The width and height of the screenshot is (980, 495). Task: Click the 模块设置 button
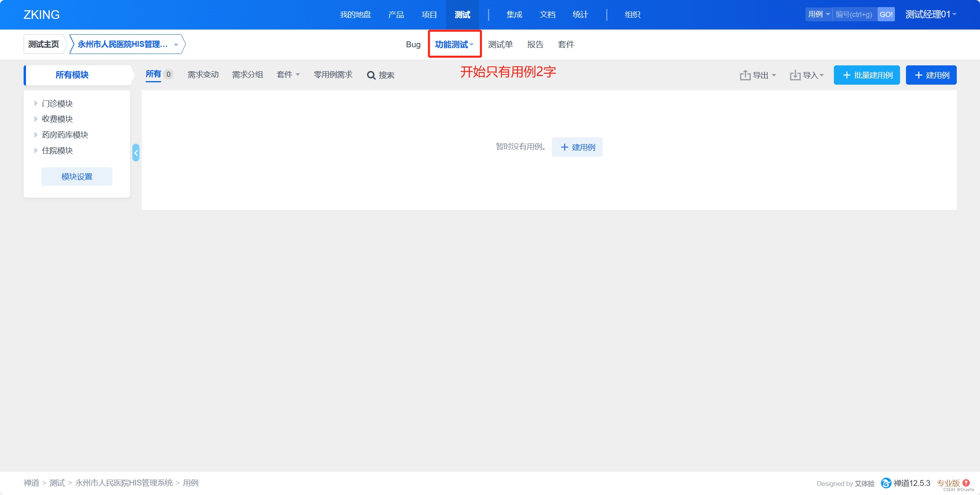77,176
